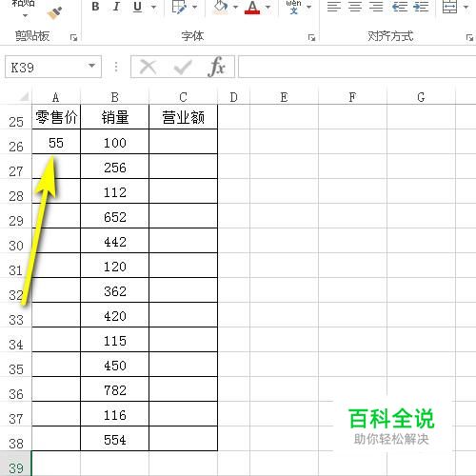Select cell containing 112
This screenshot has width=476, height=476.
pos(115,191)
